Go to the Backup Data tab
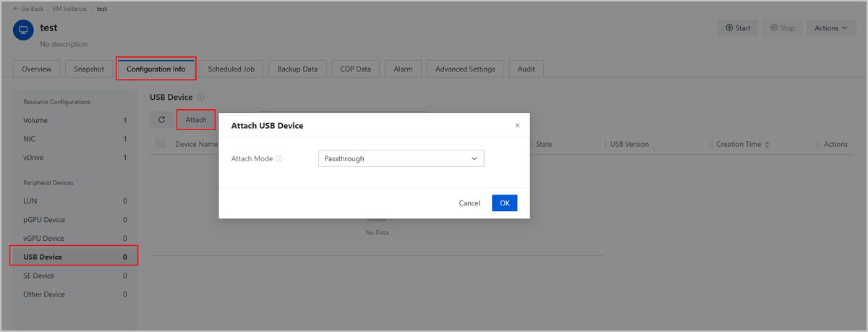 [297, 69]
